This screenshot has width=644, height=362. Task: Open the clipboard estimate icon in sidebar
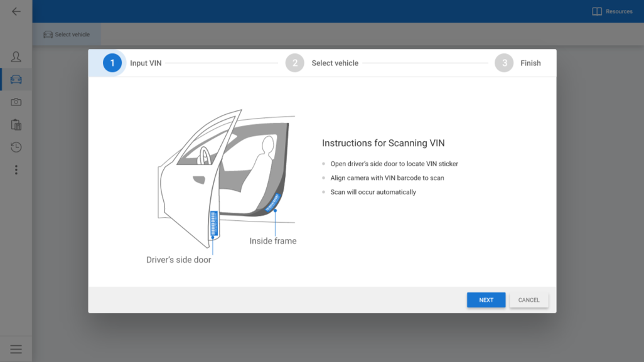click(16, 125)
